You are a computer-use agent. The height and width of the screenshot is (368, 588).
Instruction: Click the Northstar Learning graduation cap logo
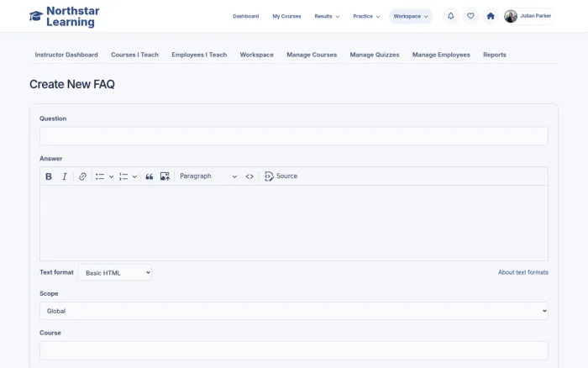36,16
